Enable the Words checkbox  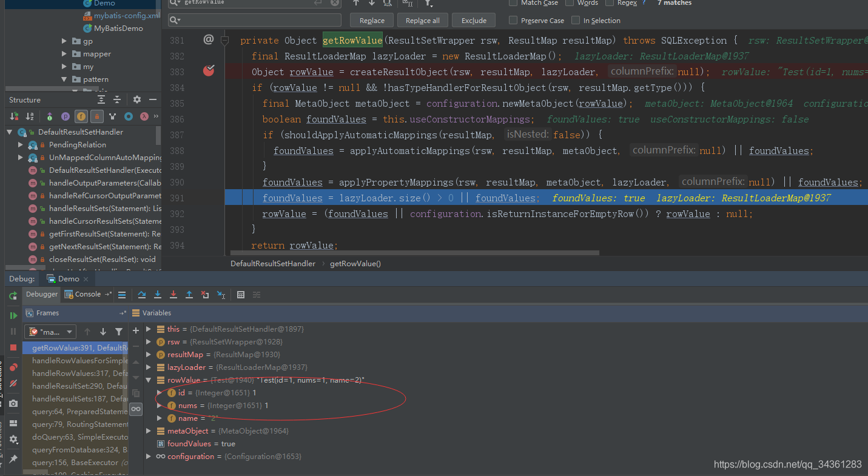coord(570,3)
